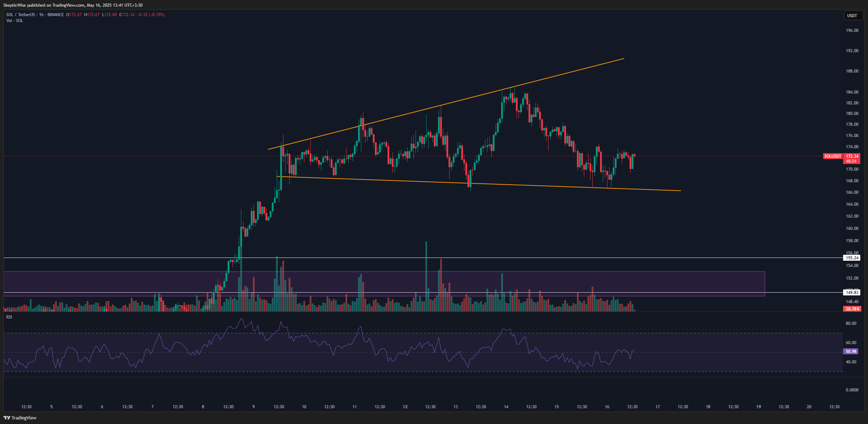Click the 184.00 price scale label
The height and width of the screenshot is (424, 868).
pos(852,92)
